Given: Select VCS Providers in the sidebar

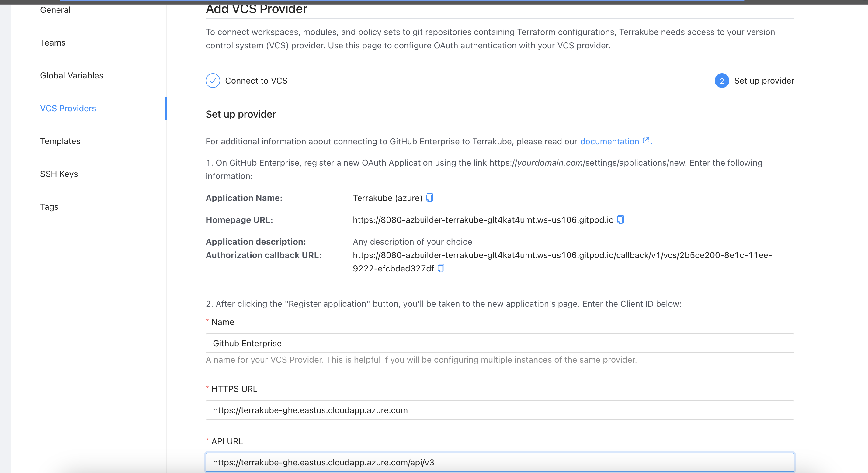Looking at the screenshot, I should (x=68, y=108).
